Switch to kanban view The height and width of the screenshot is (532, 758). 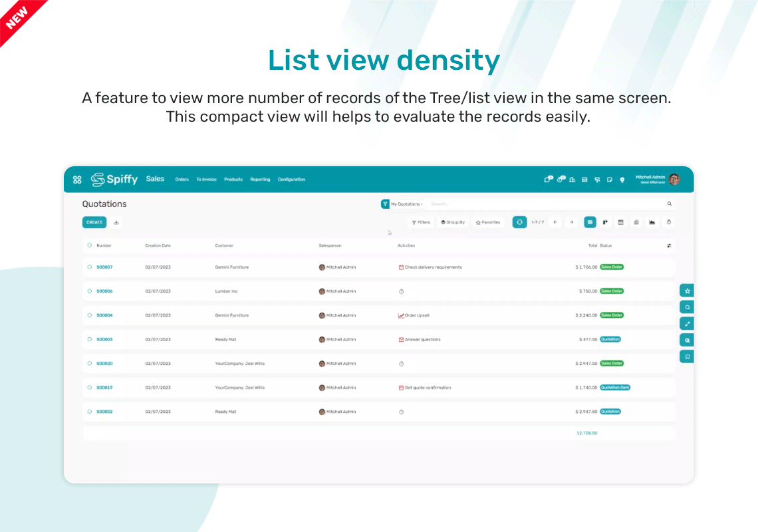(x=606, y=222)
